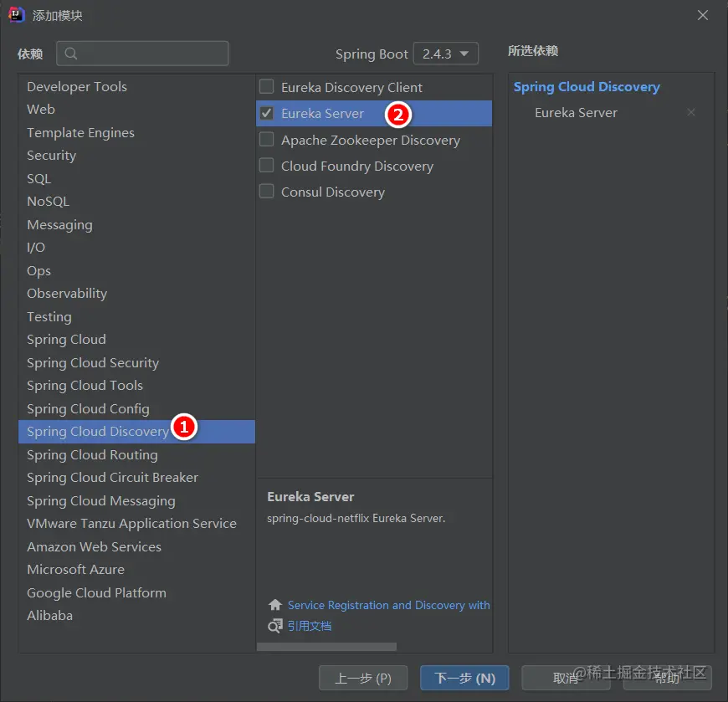The width and height of the screenshot is (728, 702).
Task: Enable Eureka Discovery Client checkbox
Action: [266, 87]
